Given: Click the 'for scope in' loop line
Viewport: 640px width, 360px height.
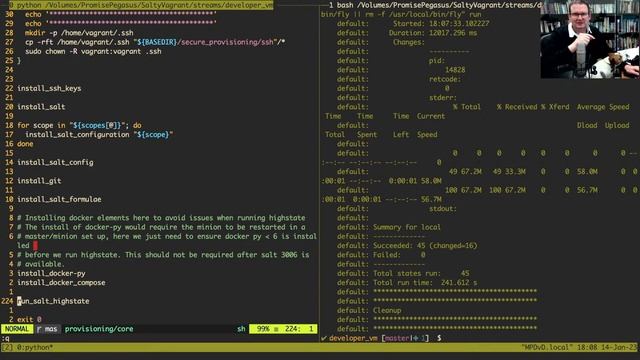Looking at the screenshot, I should [x=79, y=125].
